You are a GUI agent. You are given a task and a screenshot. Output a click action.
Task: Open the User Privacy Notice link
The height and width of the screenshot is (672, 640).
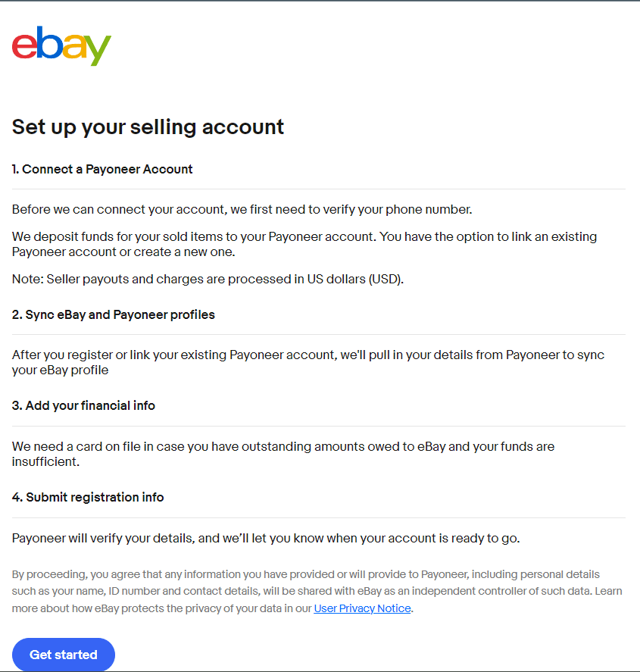point(362,608)
